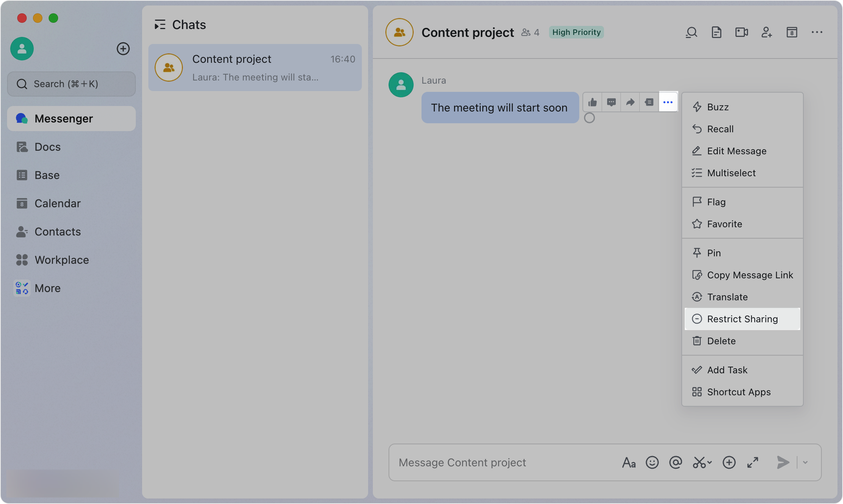The image size is (843, 504).
Task: Open the send options dropdown arrow
Action: [805, 462]
